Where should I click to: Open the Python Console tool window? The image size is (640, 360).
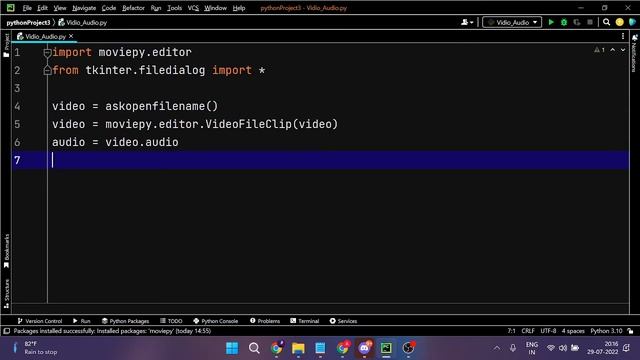(216, 321)
